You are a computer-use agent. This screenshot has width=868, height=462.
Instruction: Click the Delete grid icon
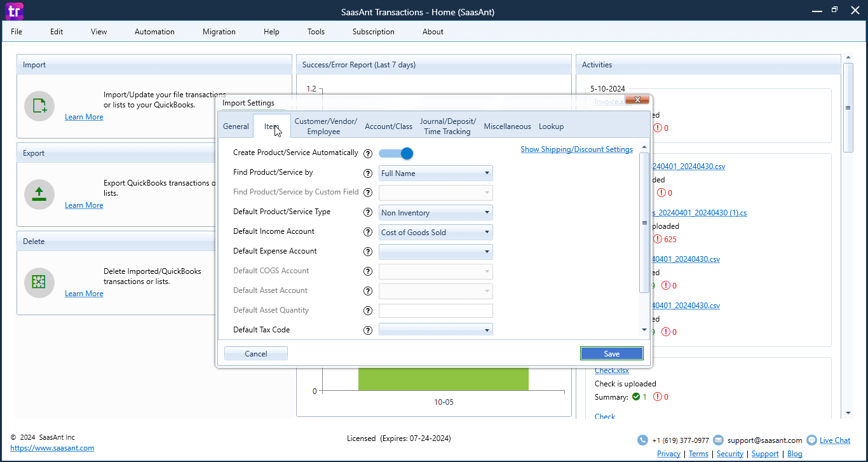39,283
